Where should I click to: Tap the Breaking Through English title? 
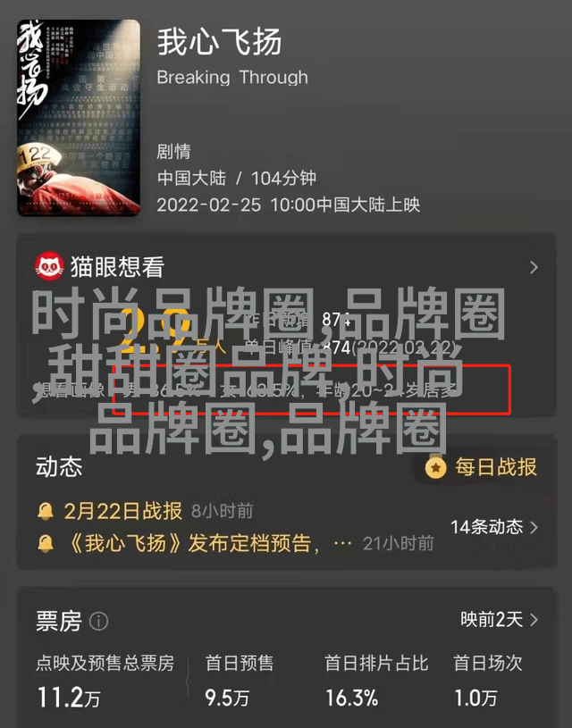click(232, 77)
